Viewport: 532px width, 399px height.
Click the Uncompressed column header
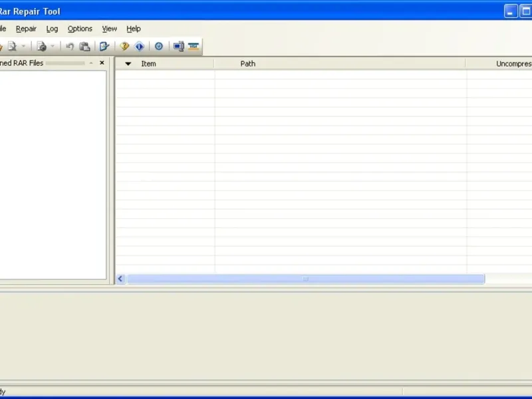[499, 64]
